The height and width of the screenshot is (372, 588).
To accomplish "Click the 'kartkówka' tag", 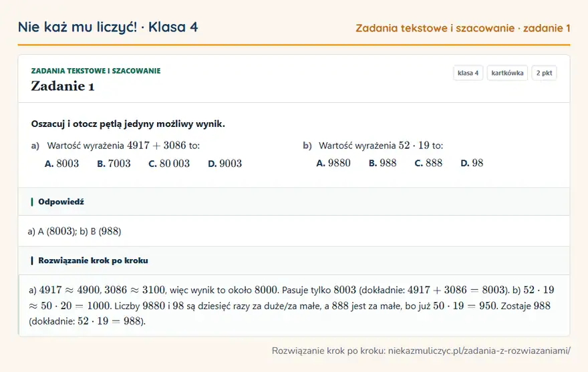I will tap(507, 73).
